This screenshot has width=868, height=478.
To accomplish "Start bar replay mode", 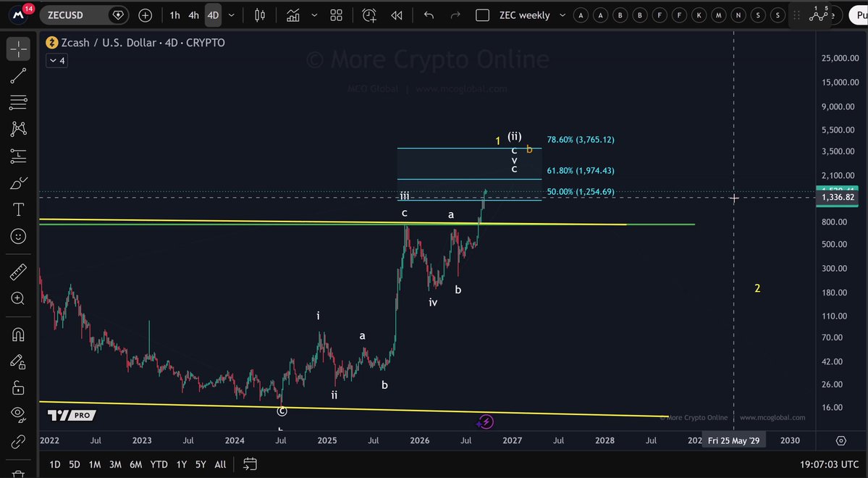I will click(397, 15).
